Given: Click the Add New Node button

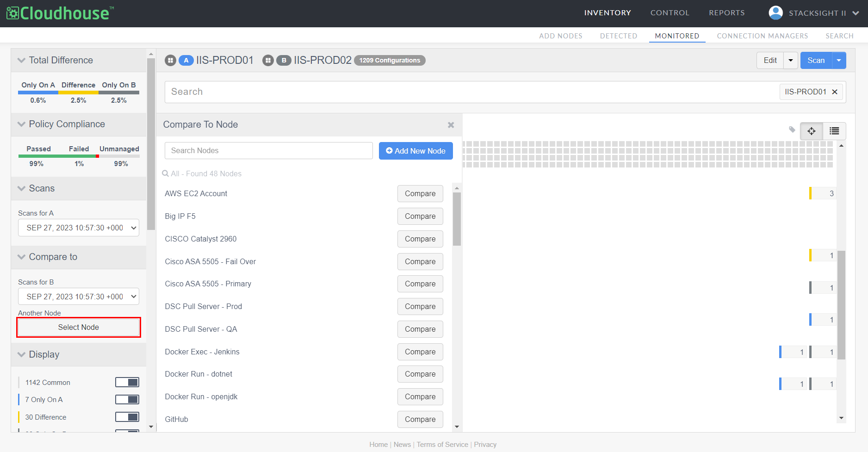Looking at the screenshot, I should [416, 151].
